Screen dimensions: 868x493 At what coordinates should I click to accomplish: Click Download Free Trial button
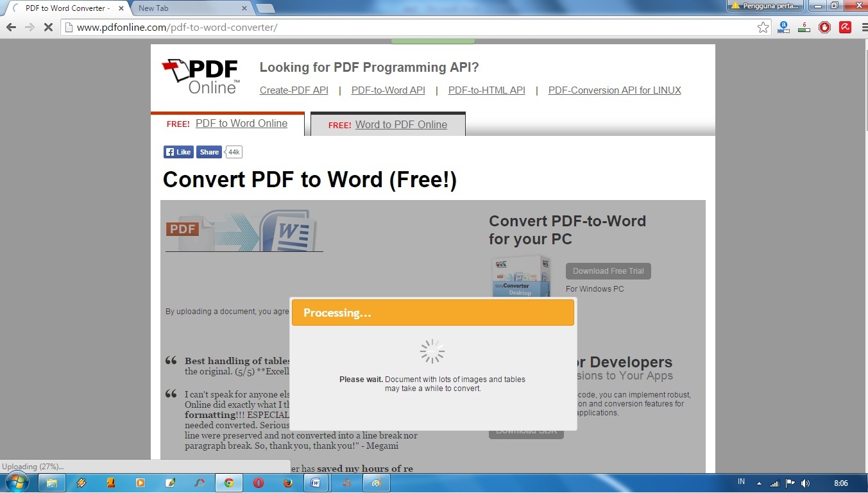click(608, 271)
